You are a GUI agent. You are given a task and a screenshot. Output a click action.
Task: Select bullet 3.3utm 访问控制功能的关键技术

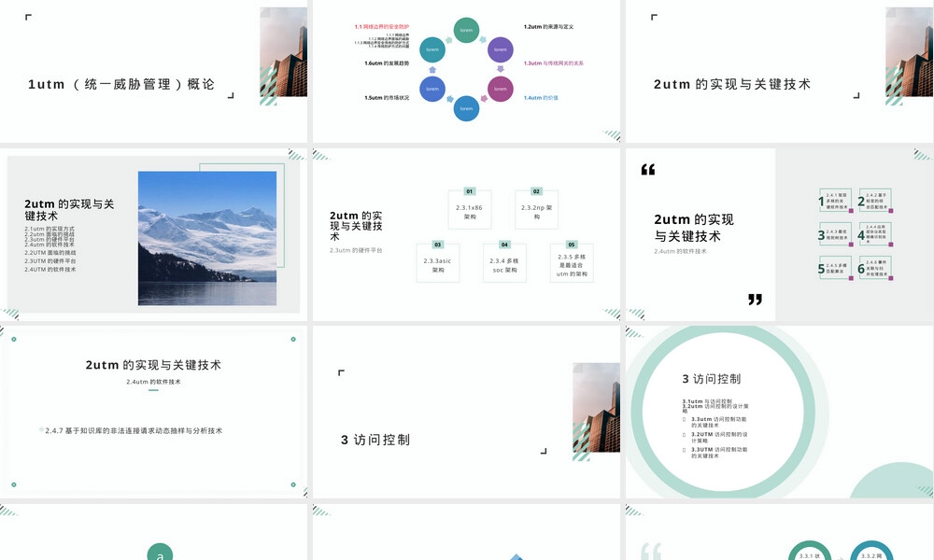pos(719,422)
